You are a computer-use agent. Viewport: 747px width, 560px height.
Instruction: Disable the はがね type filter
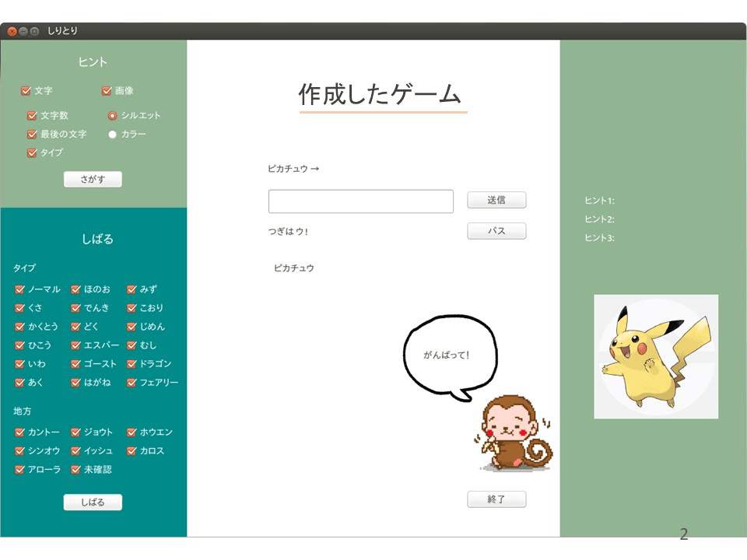coord(75,383)
